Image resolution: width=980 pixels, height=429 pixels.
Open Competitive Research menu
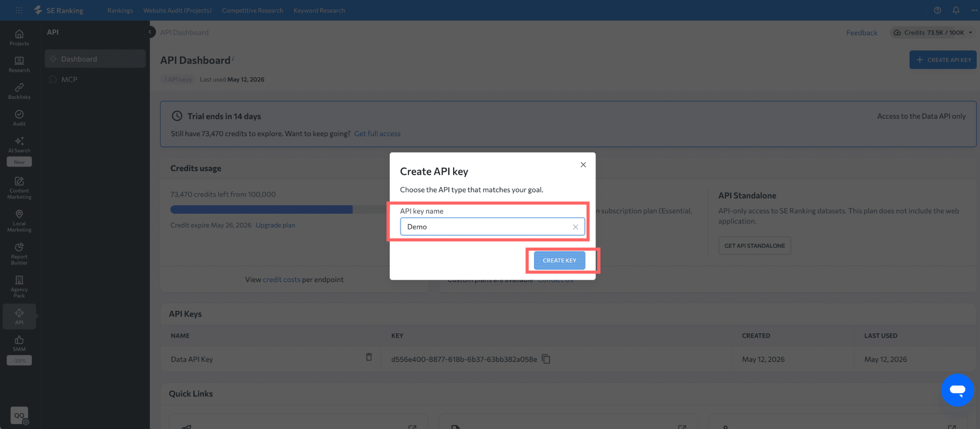coord(253,11)
